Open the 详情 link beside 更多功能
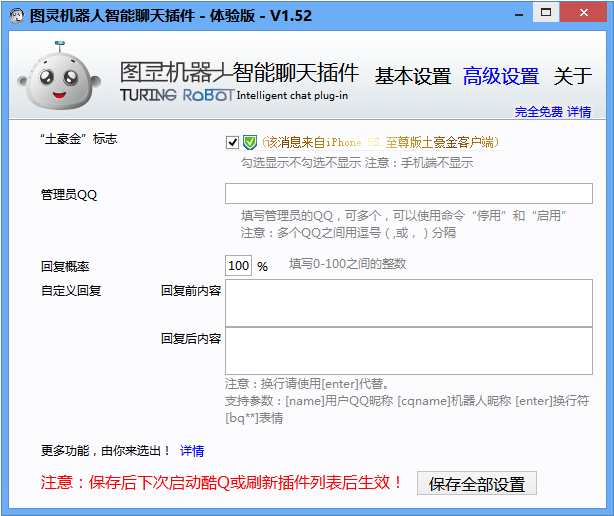 click(x=192, y=451)
